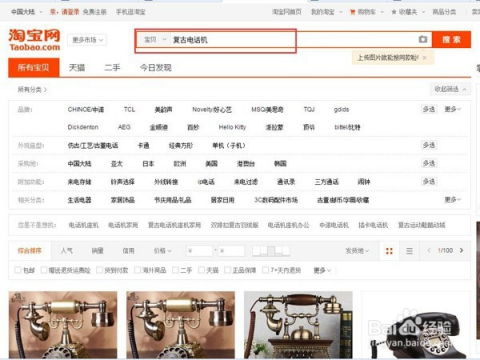The image size is (480, 360).
Task: Click the orange search button
Action: (451, 40)
